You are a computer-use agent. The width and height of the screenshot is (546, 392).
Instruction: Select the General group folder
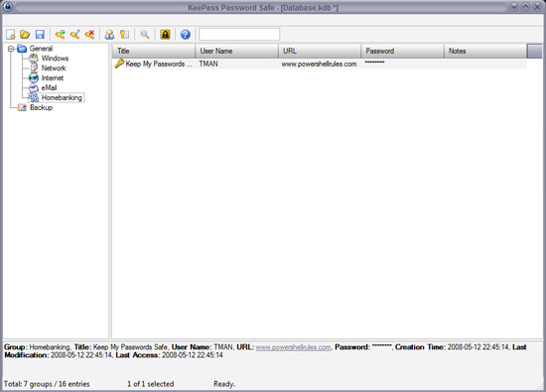[41, 49]
